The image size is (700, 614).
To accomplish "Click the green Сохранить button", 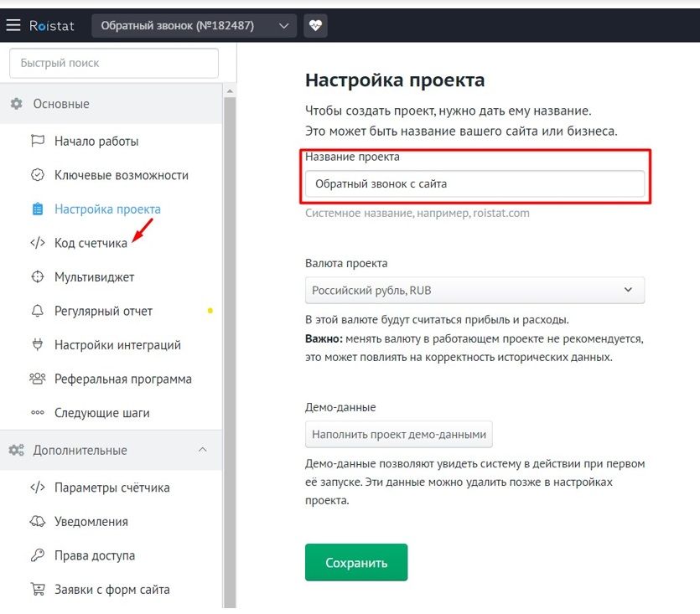I will [x=356, y=562].
